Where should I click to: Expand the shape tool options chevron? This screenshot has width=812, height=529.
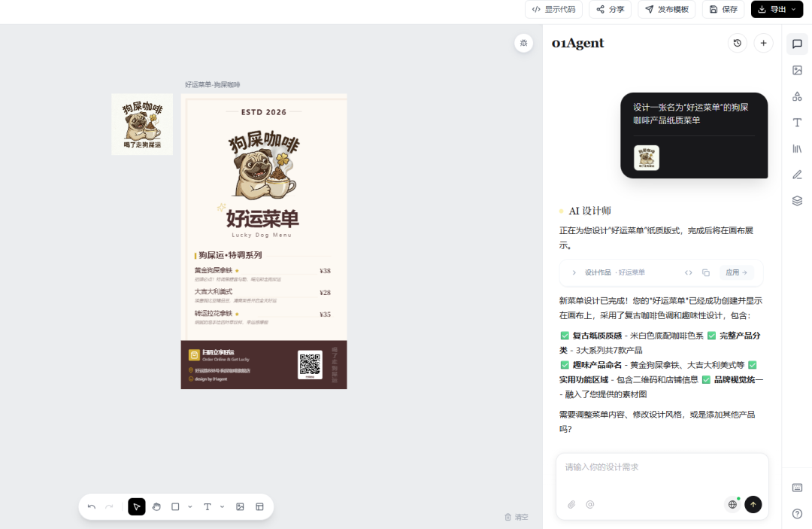click(x=190, y=506)
